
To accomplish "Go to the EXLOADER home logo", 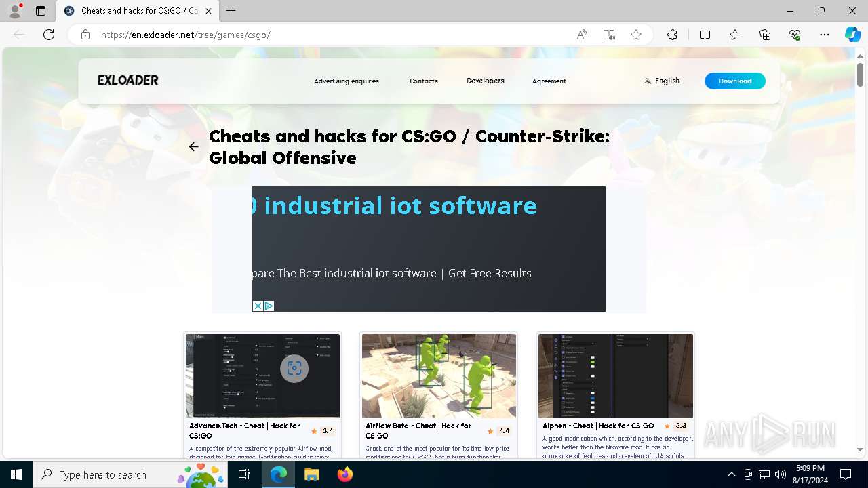I will coord(127,80).
